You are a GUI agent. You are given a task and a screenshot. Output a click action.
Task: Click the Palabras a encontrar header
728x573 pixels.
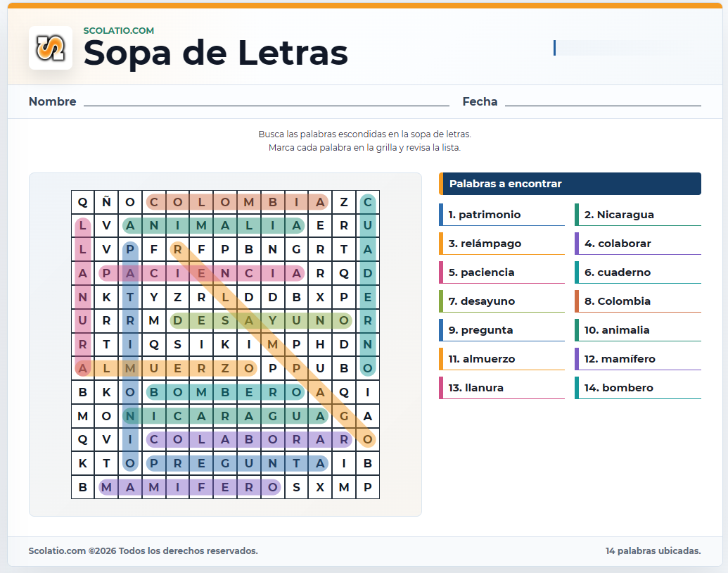click(570, 184)
